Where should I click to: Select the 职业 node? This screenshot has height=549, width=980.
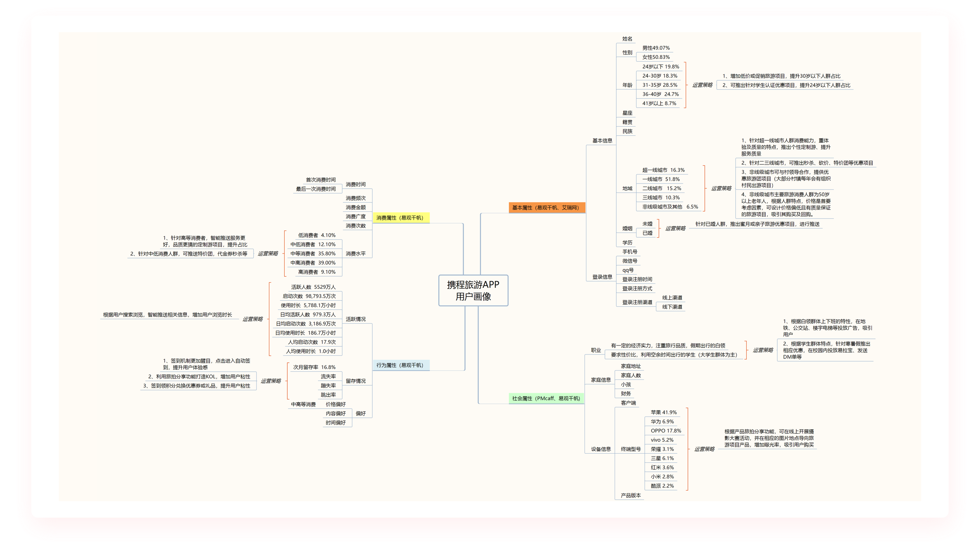click(596, 350)
